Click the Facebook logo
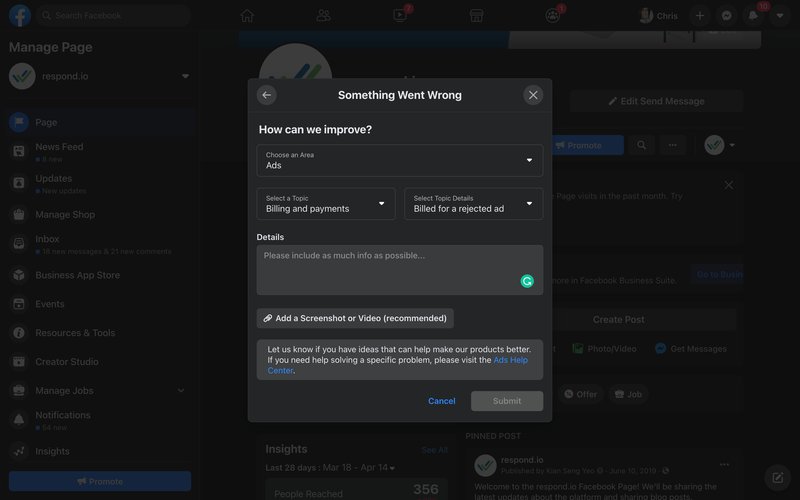Image resolution: width=800 pixels, height=500 pixels. 19,15
